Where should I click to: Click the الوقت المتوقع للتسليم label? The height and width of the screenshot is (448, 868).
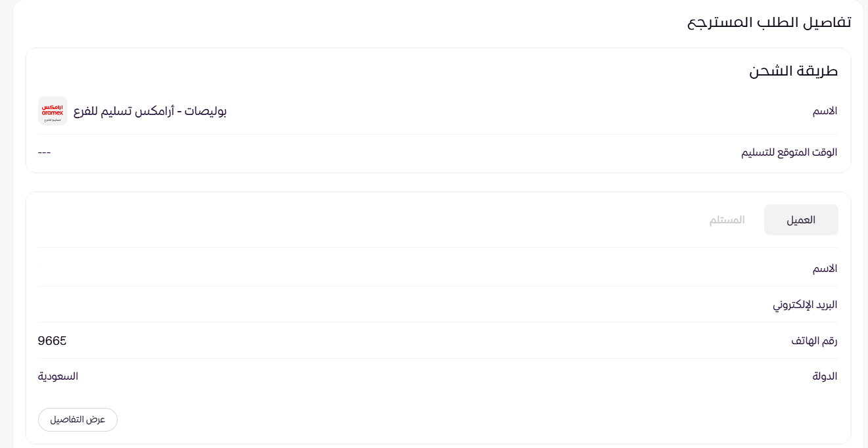click(x=789, y=152)
